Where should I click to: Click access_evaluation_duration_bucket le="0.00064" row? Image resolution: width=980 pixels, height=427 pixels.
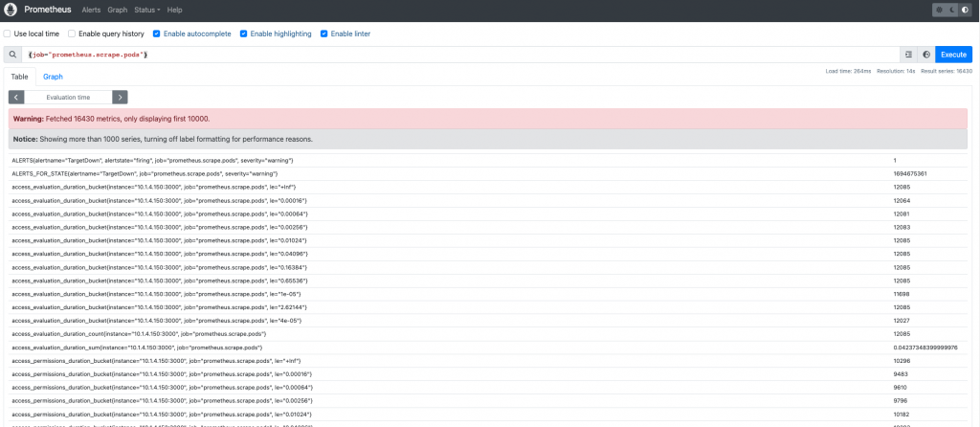tap(487, 213)
